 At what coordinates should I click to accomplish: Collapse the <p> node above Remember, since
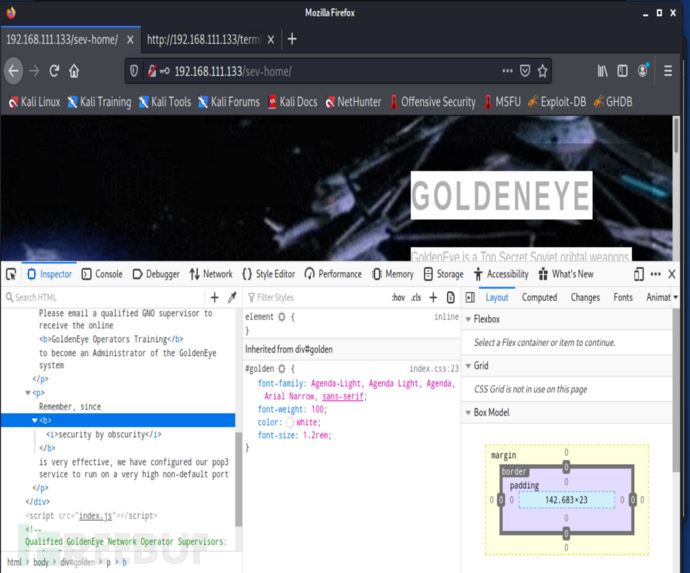[x=28, y=393]
